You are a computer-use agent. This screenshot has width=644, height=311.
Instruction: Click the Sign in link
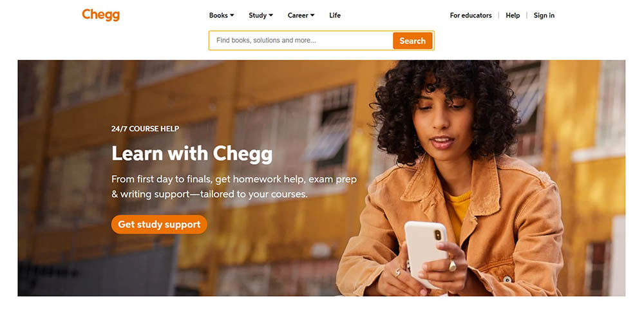(544, 15)
